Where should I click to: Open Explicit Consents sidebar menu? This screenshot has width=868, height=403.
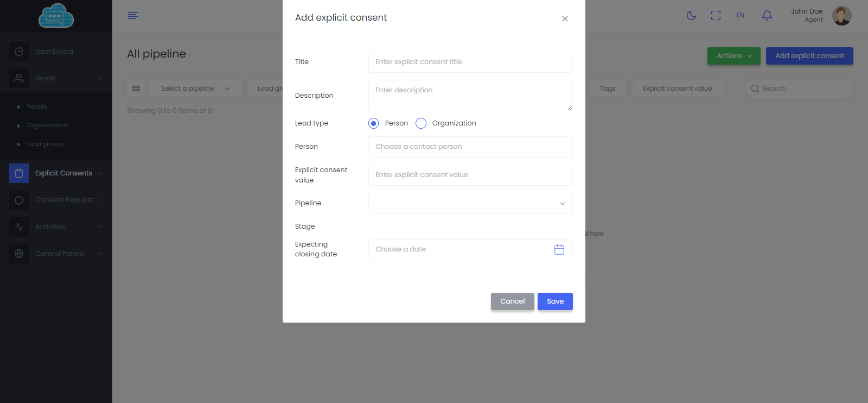click(x=63, y=173)
